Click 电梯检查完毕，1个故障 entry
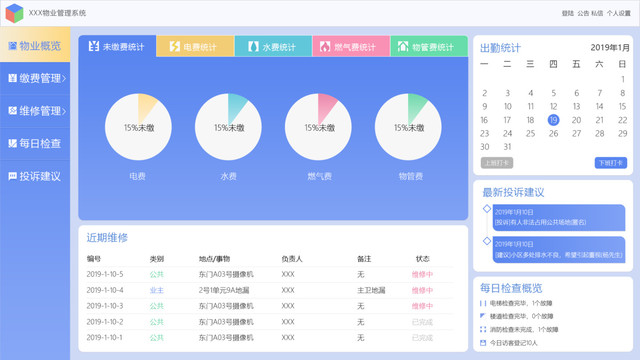Image resolution: width=640 pixels, height=360 pixels. click(521, 303)
